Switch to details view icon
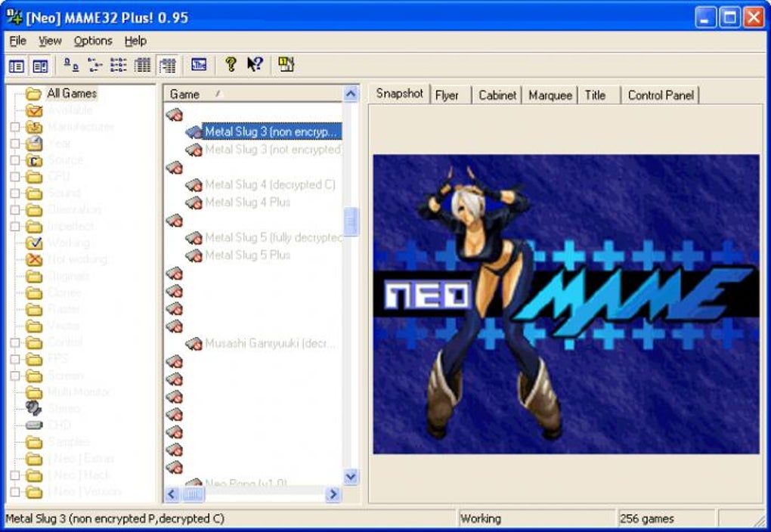 pyautogui.click(x=143, y=65)
